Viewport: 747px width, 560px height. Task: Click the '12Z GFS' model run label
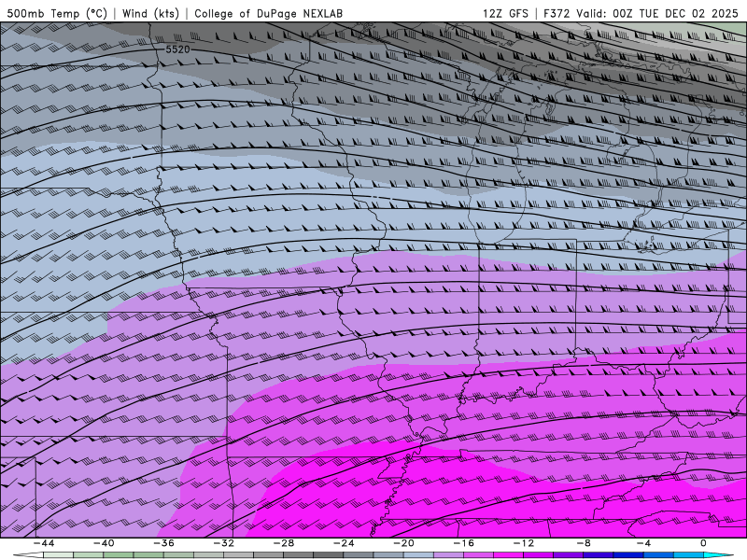505,13
